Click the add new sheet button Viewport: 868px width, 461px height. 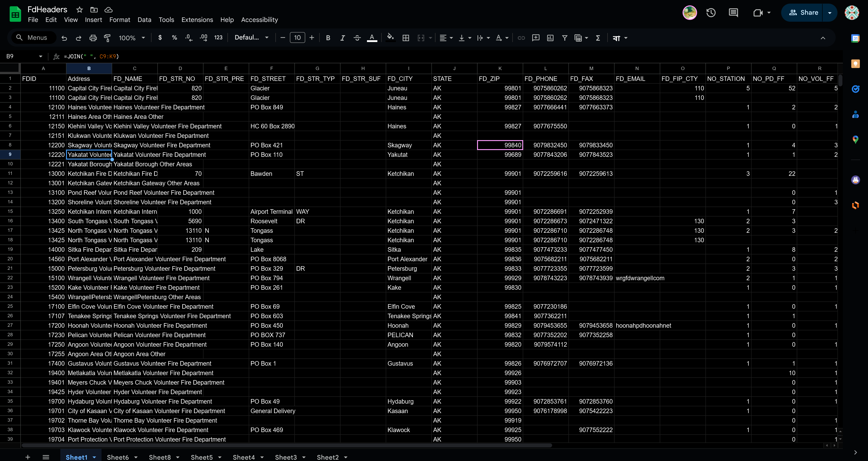(28, 457)
